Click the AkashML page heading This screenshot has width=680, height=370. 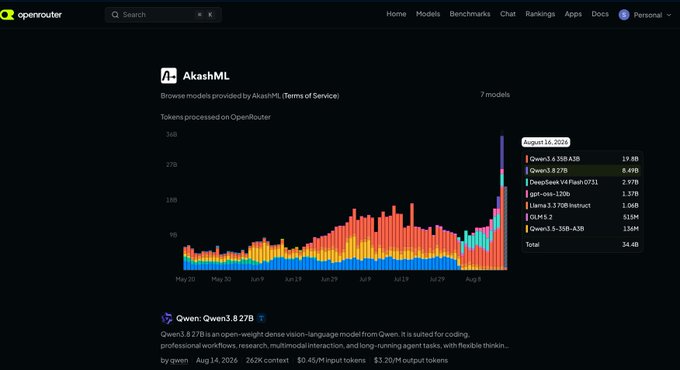point(206,76)
